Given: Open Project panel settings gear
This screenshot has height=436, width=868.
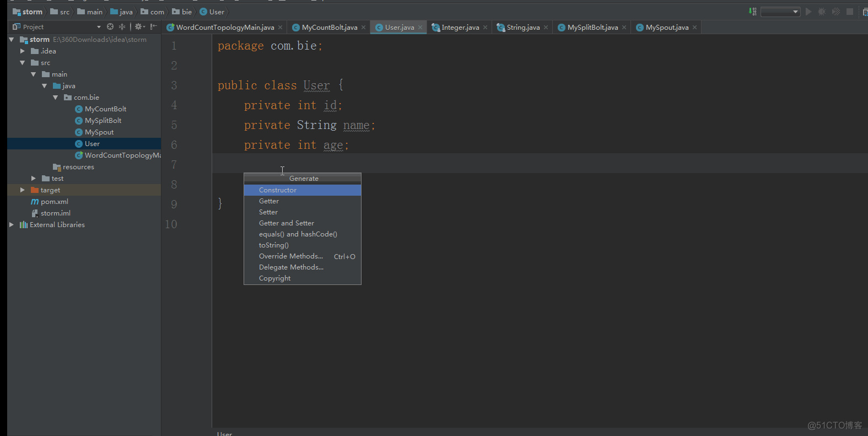Looking at the screenshot, I should point(139,26).
